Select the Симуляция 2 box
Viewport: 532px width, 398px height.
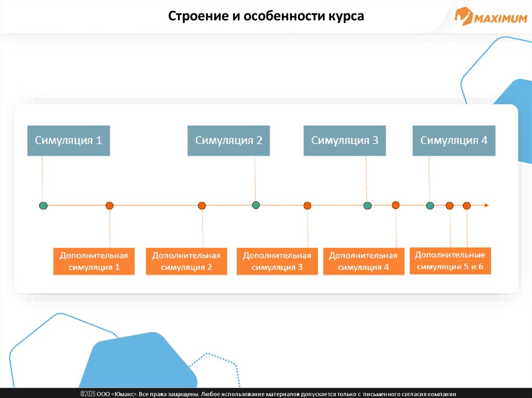tap(229, 141)
